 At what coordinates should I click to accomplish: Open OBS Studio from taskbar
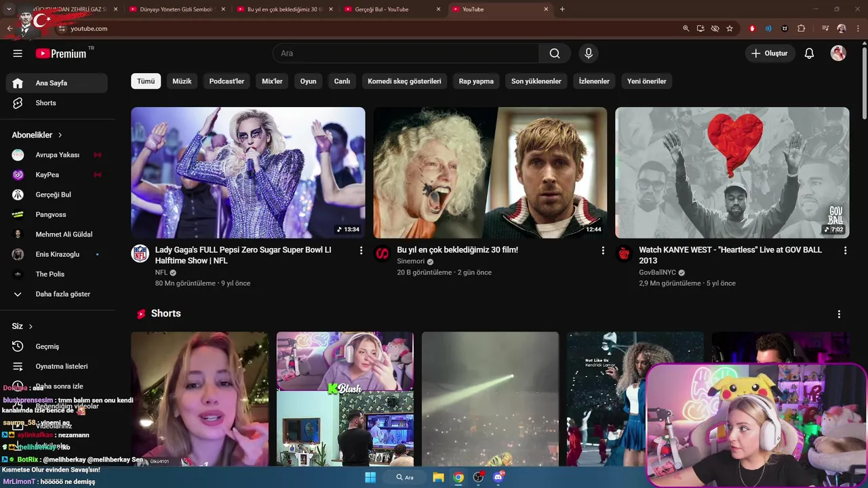(479, 477)
